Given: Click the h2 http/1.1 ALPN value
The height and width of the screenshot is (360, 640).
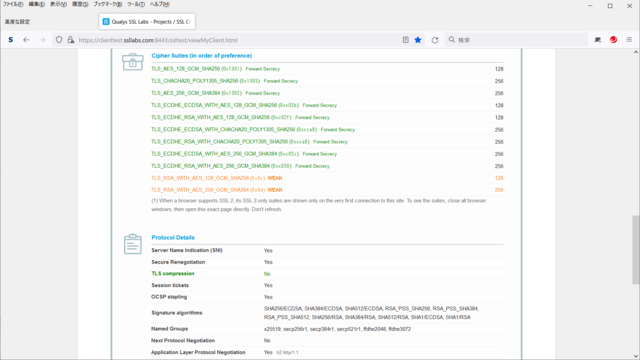Looking at the screenshot, I should pos(287,352).
